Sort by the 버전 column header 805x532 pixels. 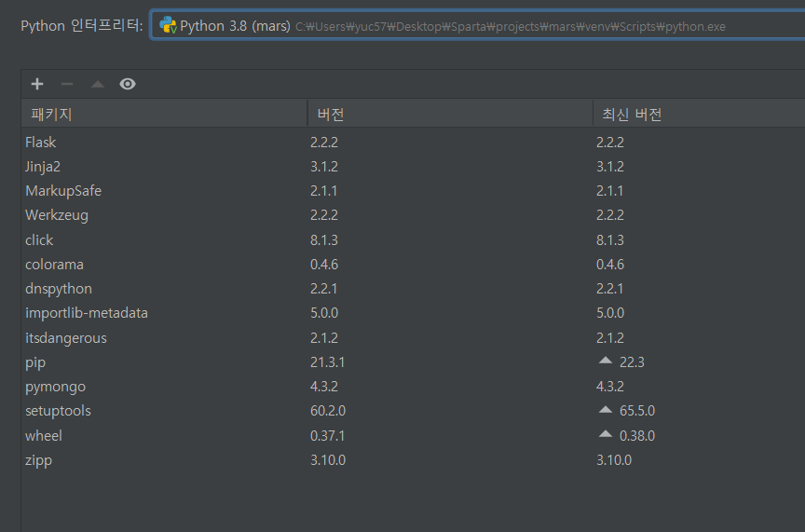pyautogui.click(x=450, y=114)
